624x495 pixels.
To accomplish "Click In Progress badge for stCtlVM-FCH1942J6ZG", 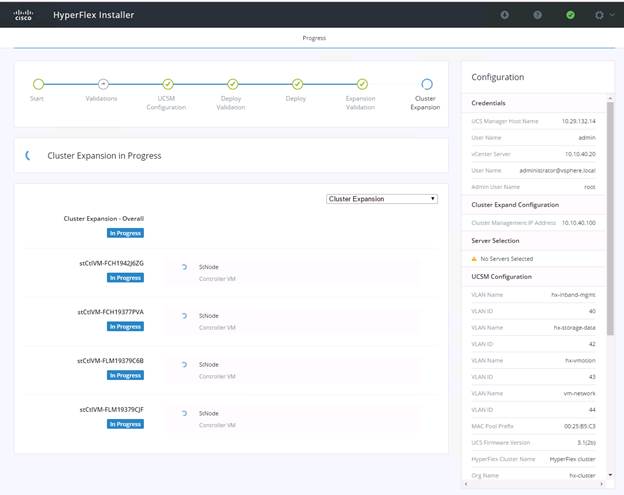I will 125,277.
